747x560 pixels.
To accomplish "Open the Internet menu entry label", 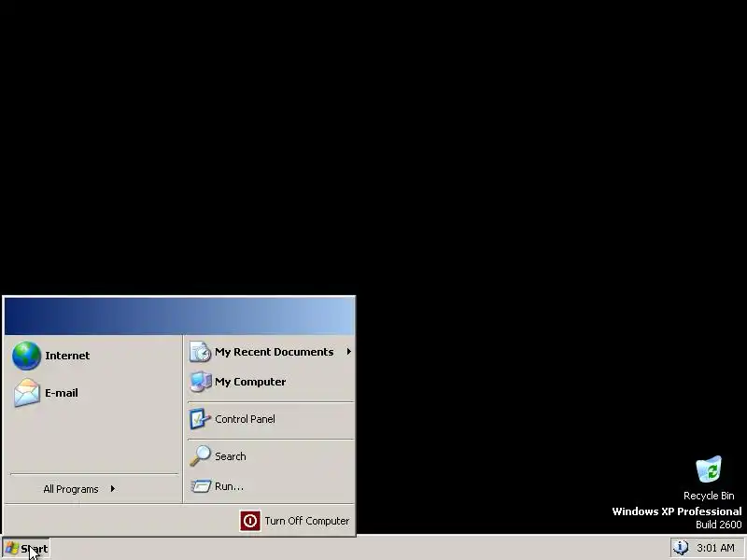I will click(x=67, y=356).
